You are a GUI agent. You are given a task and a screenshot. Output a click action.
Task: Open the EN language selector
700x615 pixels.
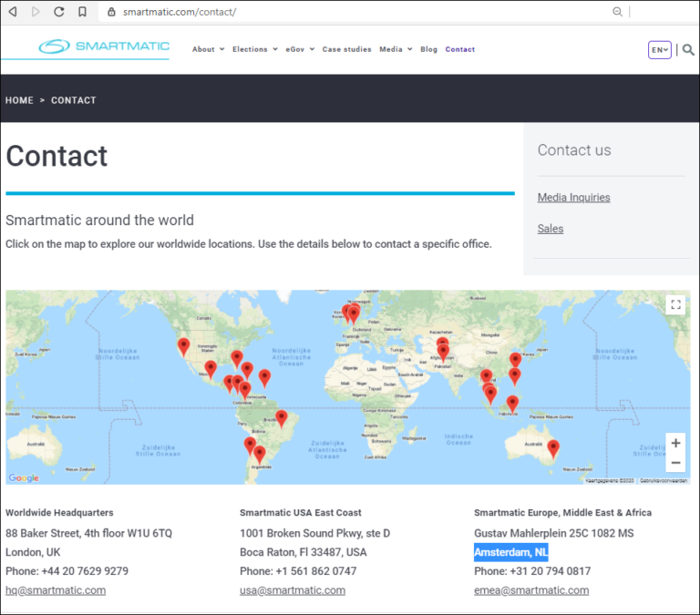659,50
